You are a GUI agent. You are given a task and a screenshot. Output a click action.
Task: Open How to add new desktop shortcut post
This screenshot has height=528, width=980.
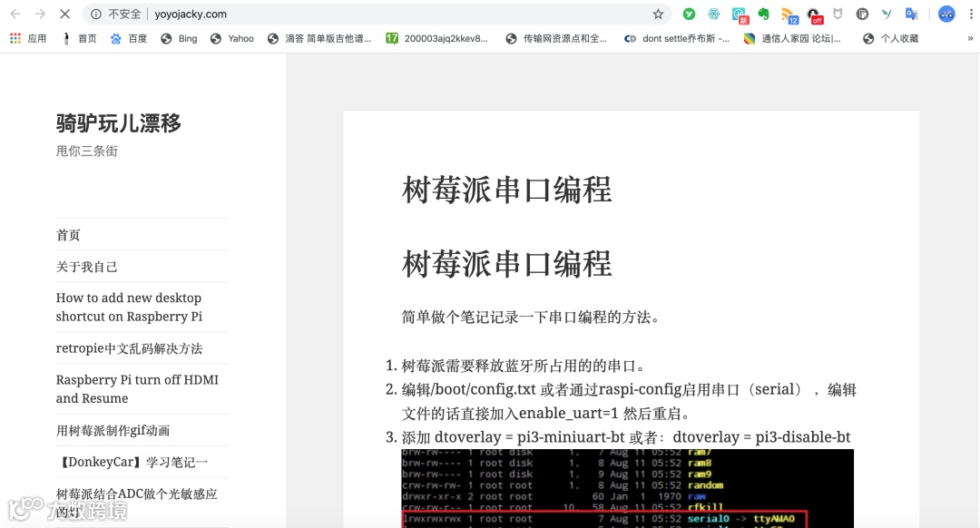129,307
